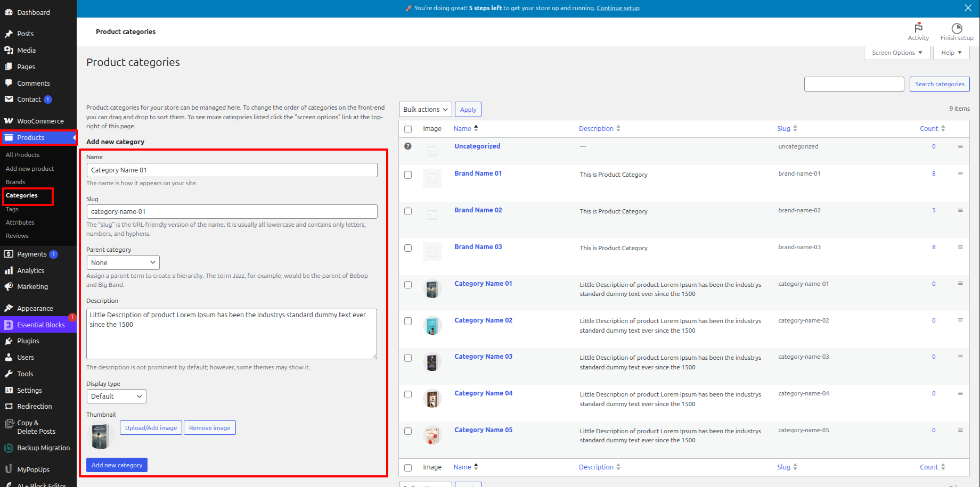Go to Tags under Products menu
980x487 pixels.
[x=12, y=209]
